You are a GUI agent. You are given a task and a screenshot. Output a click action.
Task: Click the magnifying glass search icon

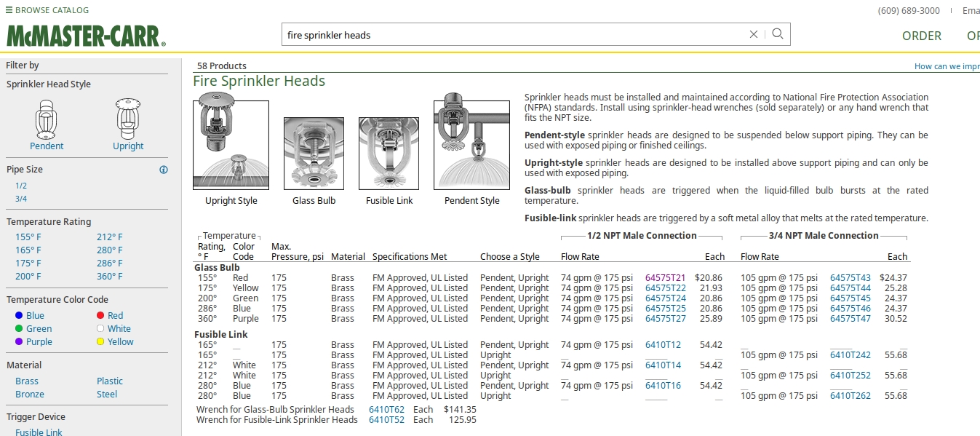778,33
